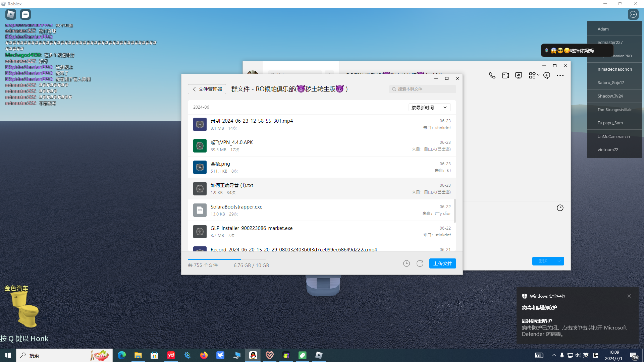Refresh the group files list
The width and height of the screenshot is (644, 362).
click(x=420, y=263)
